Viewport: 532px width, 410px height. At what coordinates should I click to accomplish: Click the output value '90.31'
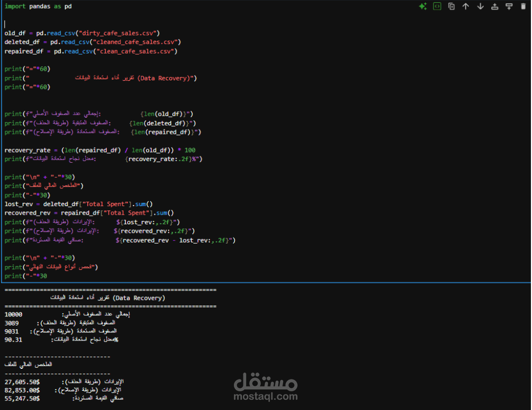[13, 339]
